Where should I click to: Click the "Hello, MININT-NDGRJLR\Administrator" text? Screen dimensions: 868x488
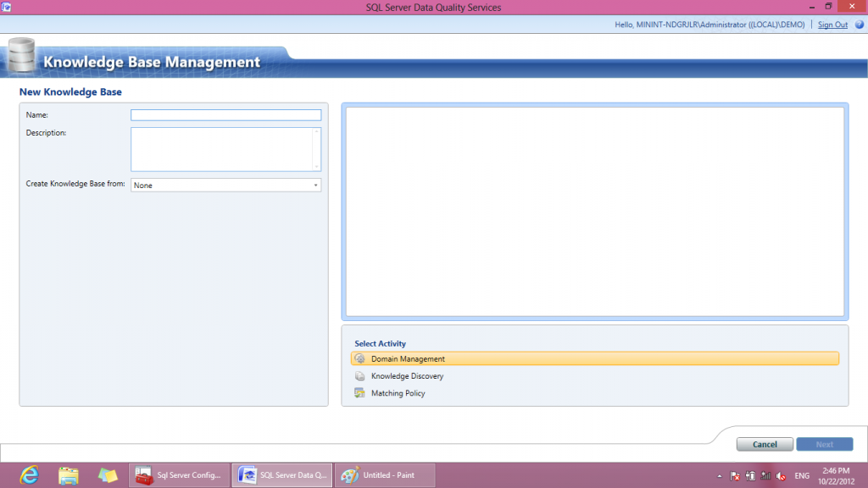click(x=681, y=25)
